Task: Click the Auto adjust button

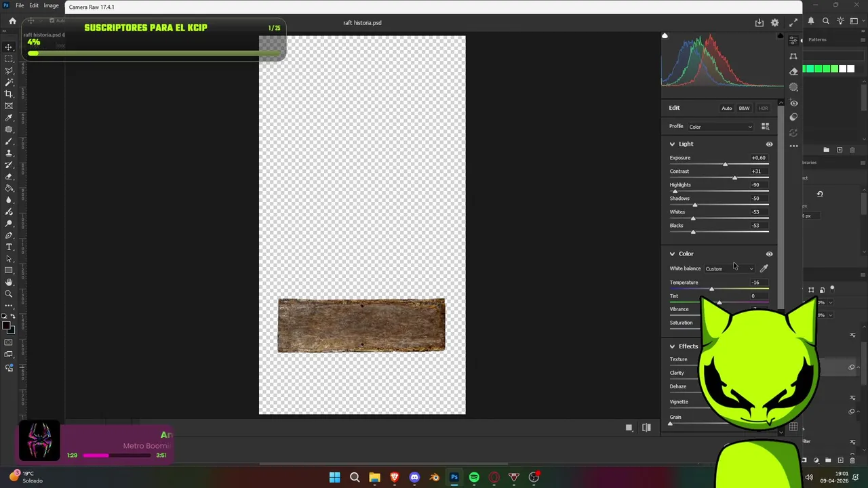Action: pos(726,108)
